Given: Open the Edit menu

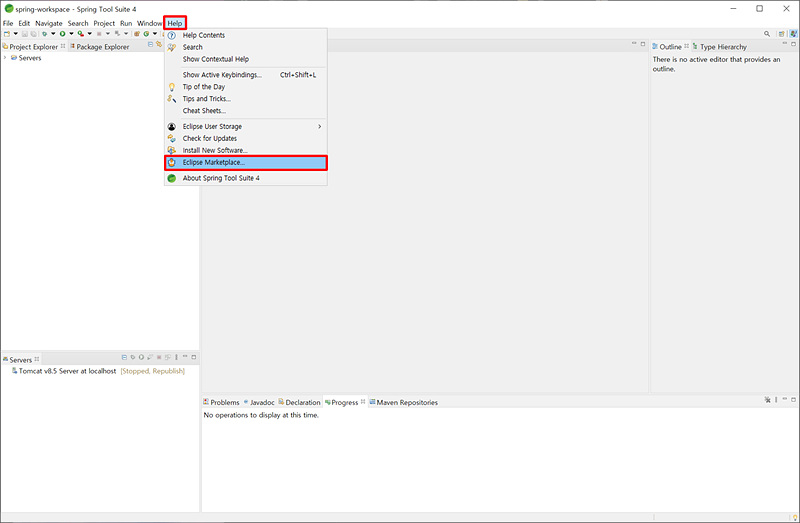Looking at the screenshot, I should tap(24, 23).
